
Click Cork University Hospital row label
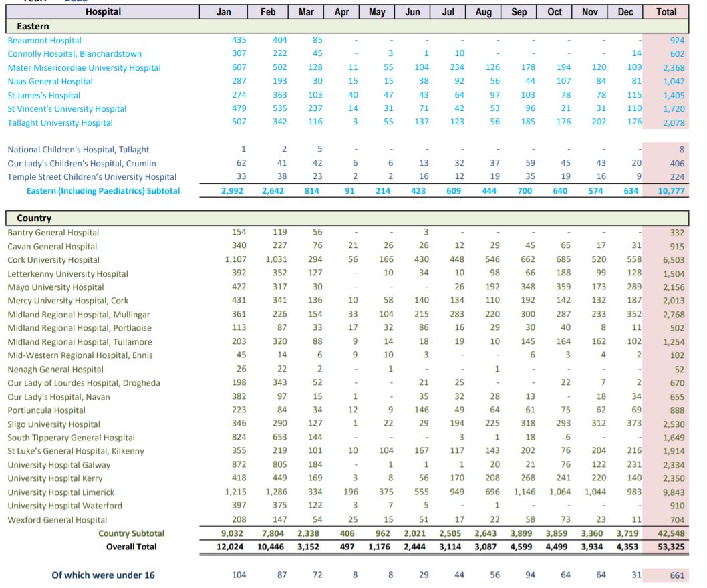click(x=53, y=260)
